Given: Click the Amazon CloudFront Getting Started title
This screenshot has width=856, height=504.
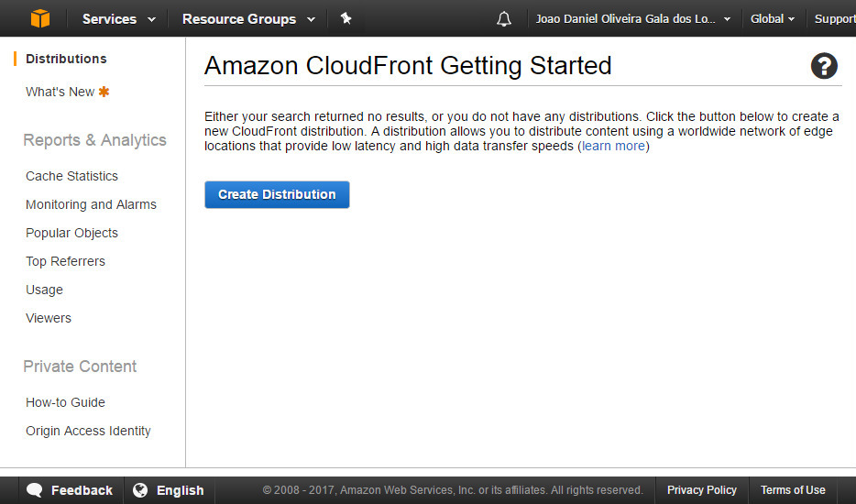Looking at the screenshot, I should (x=408, y=66).
